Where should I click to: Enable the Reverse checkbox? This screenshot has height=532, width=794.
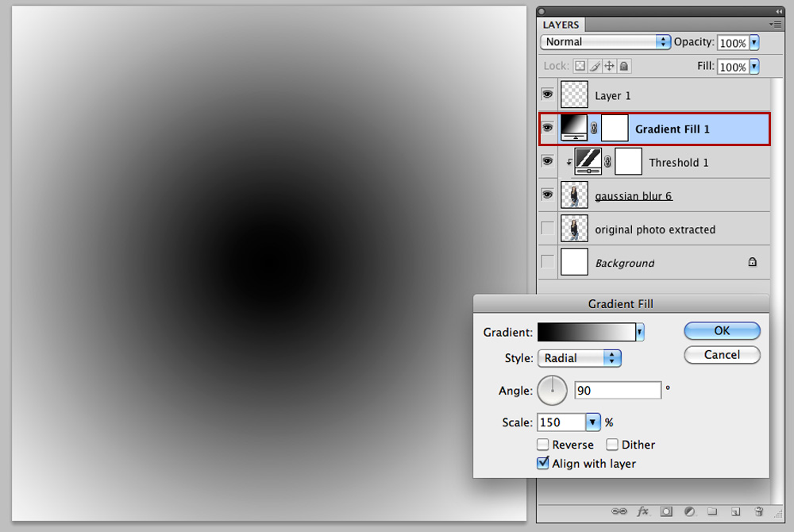(543, 445)
